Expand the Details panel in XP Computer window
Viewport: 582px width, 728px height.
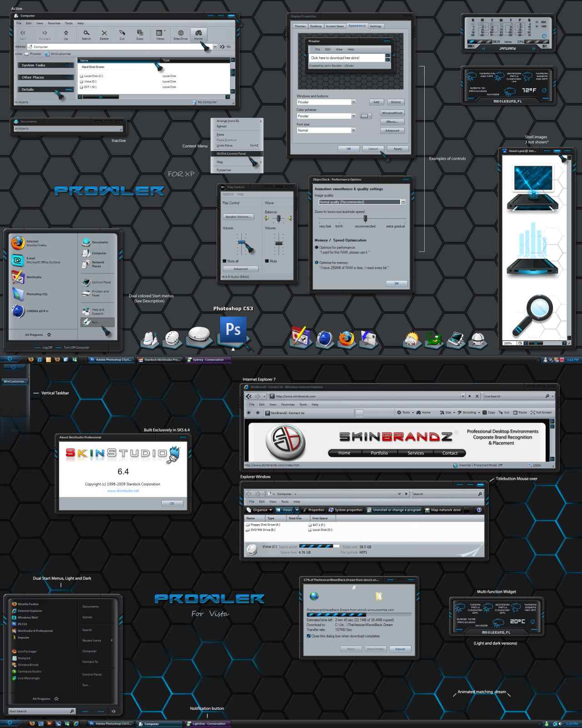[45, 89]
